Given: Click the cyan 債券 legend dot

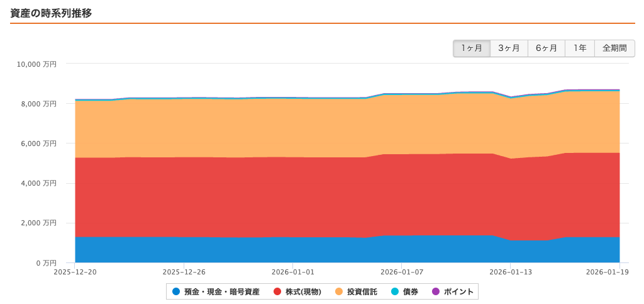Looking at the screenshot, I should pyautogui.click(x=395, y=292).
